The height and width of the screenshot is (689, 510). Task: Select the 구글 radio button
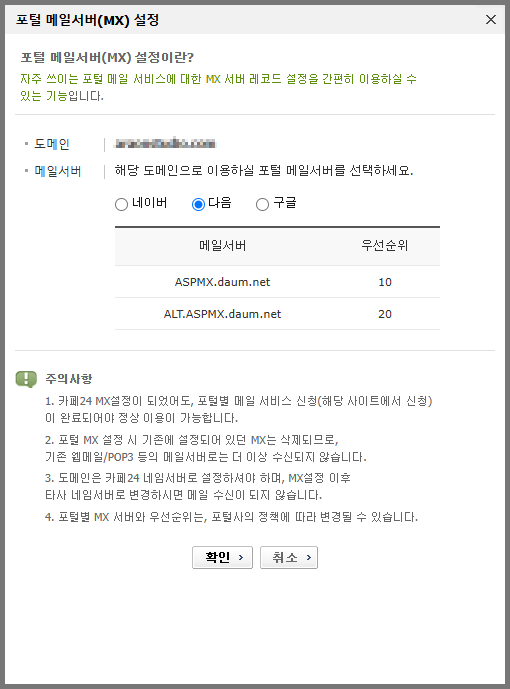click(262, 204)
